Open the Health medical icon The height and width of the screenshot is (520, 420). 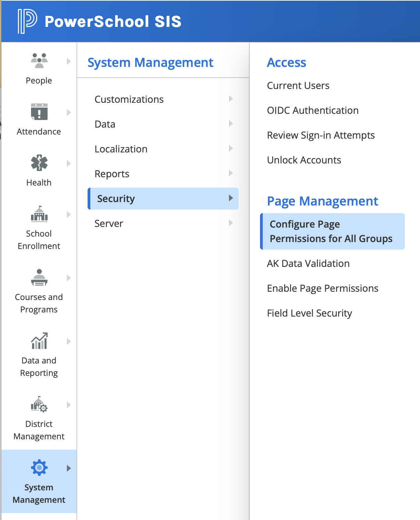(39, 162)
